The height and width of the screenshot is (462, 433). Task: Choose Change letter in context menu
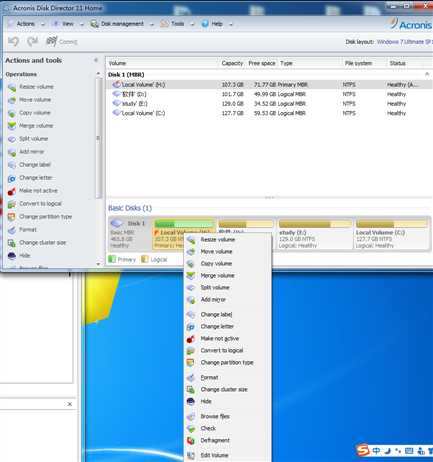pyautogui.click(x=228, y=327)
